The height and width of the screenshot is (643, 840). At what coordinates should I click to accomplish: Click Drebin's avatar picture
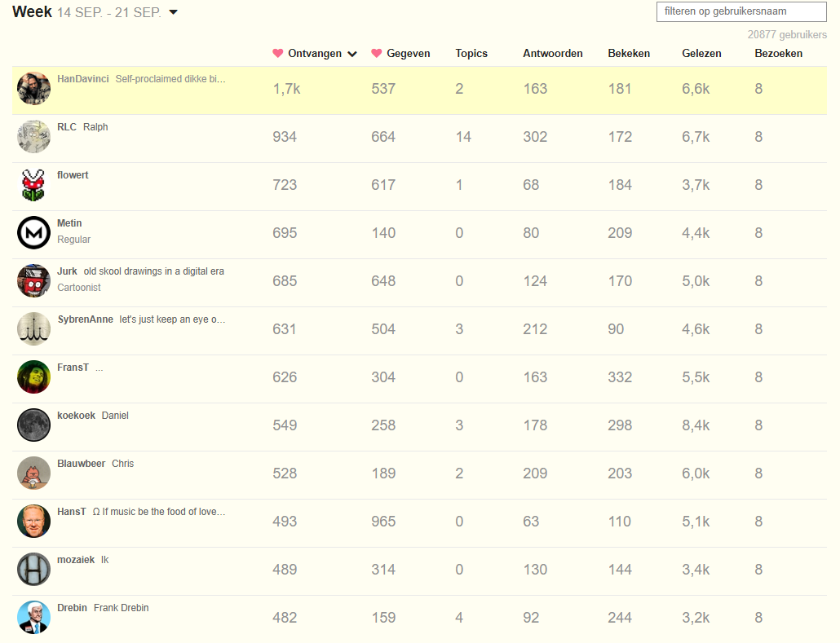(33, 617)
